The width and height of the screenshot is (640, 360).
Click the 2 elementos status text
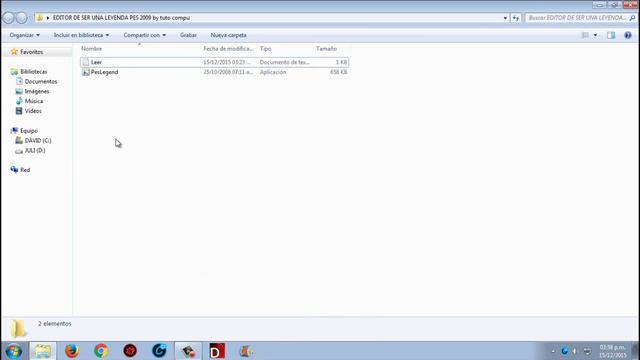(x=55, y=324)
